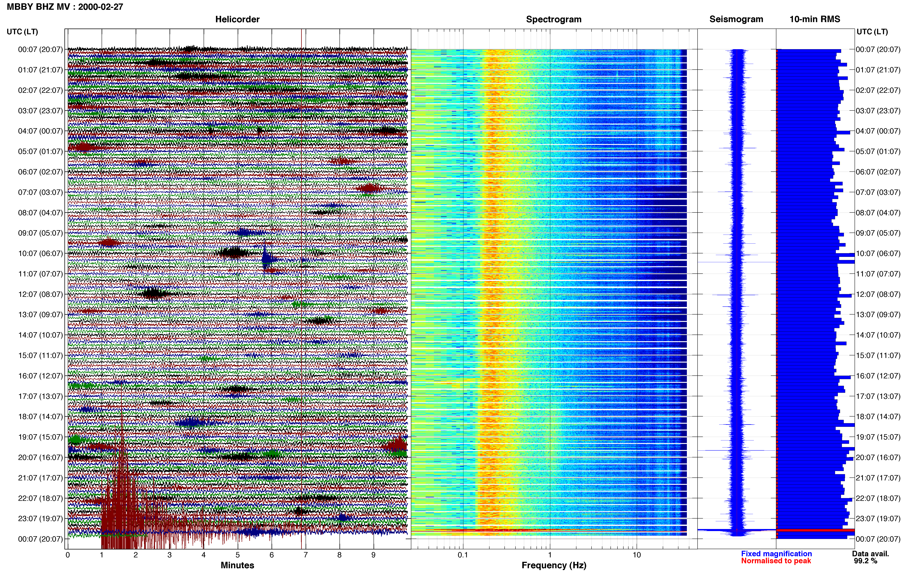Click RMS-side time label 08:07 (04:07)
Image resolution: width=924 pixels, height=578 pixels.
878,213
